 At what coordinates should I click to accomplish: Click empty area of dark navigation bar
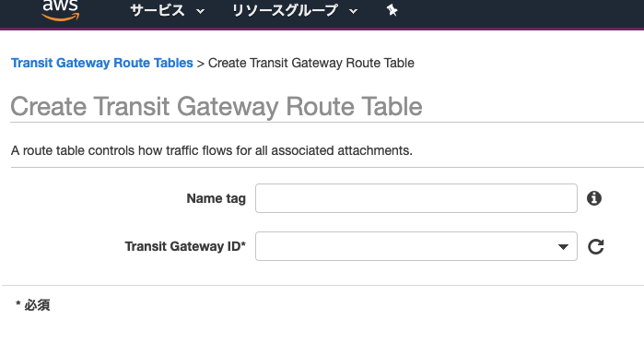(x=513, y=12)
